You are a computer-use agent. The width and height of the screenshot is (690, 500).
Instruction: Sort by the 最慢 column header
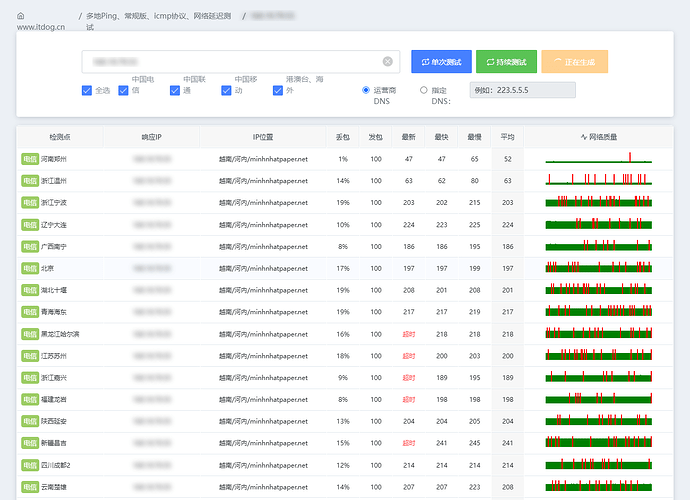(x=474, y=137)
